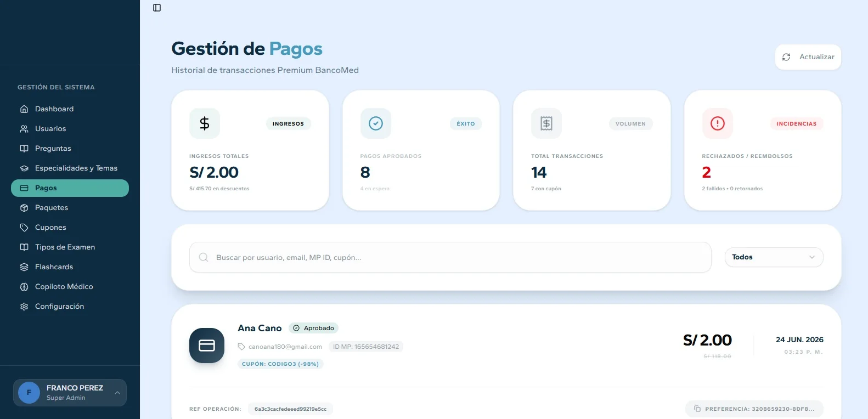Viewport: 868px width, 419px height.
Task: Click the credit card icon beside Ana Cano
Action: tap(207, 346)
